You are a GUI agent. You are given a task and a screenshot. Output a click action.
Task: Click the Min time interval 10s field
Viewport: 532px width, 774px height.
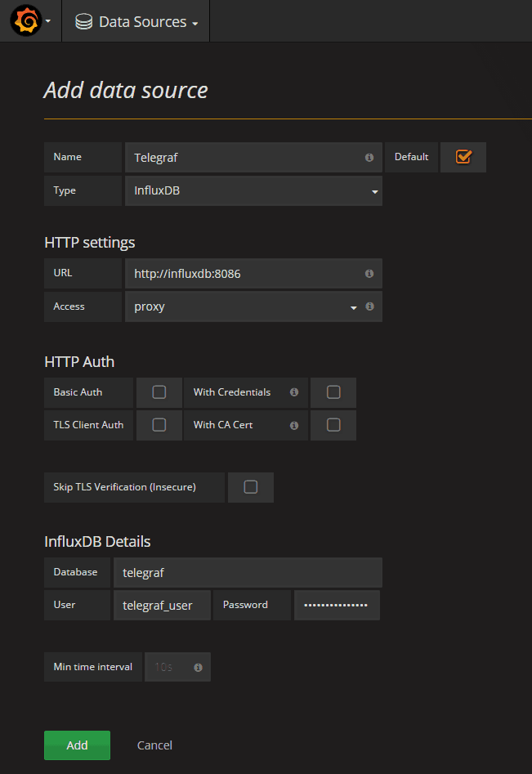(177, 668)
